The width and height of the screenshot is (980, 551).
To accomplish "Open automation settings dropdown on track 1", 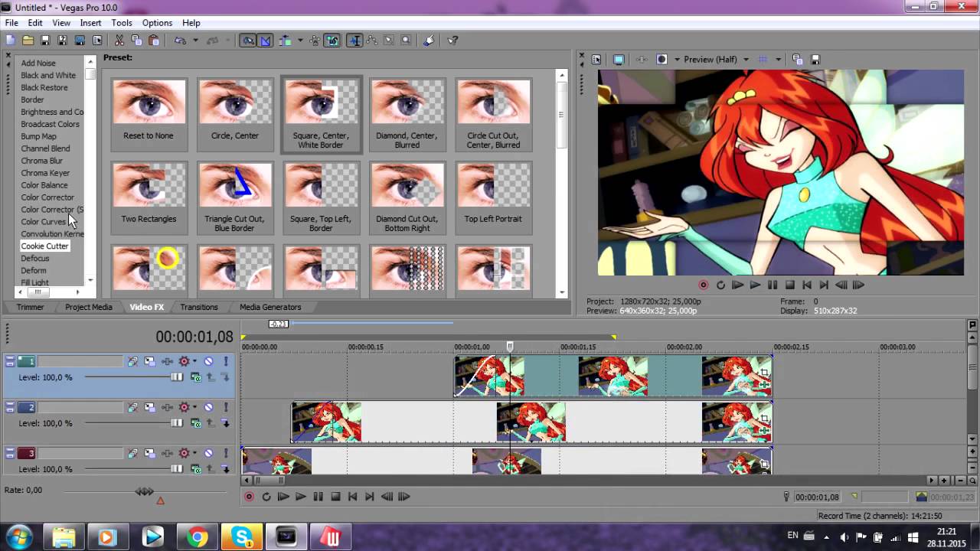I will [194, 361].
